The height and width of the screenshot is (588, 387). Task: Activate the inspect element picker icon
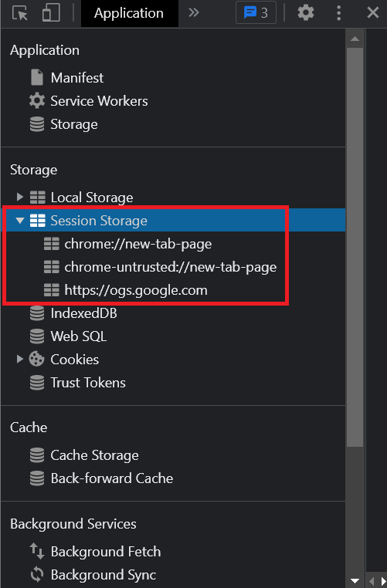pyautogui.click(x=20, y=13)
